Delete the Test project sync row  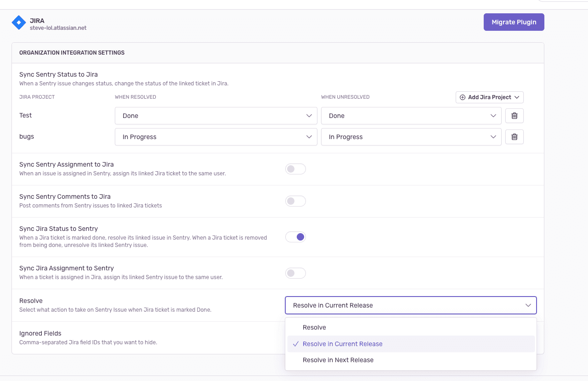(514, 115)
